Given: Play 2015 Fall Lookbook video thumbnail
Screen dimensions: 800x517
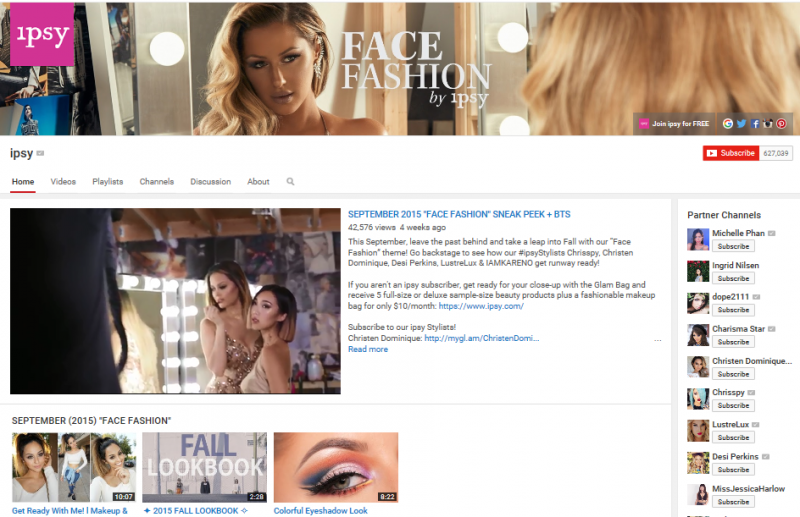Looking at the screenshot, I should (x=204, y=467).
